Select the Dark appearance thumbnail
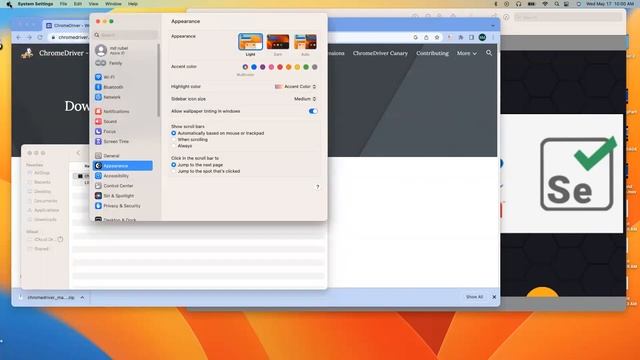Viewport: 640px width, 360px height. pos(278,42)
